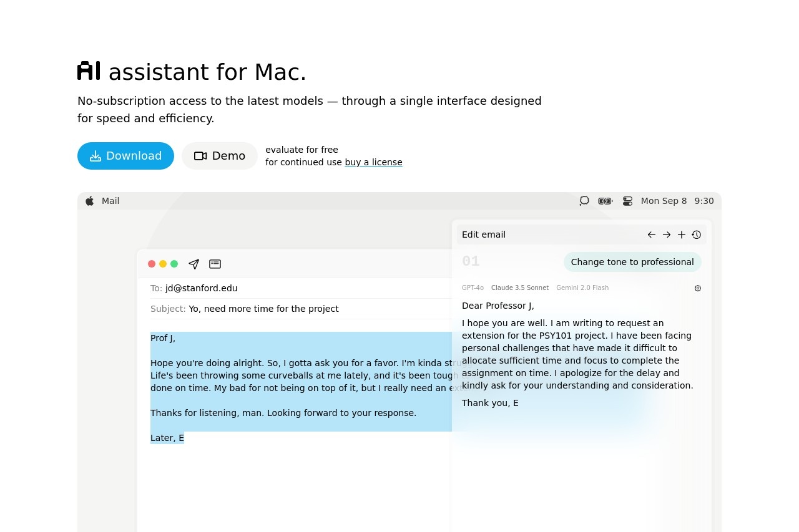Viewport: 799px width, 532px height.
Task: Go forward with the right arrow icon
Action: 667,235
